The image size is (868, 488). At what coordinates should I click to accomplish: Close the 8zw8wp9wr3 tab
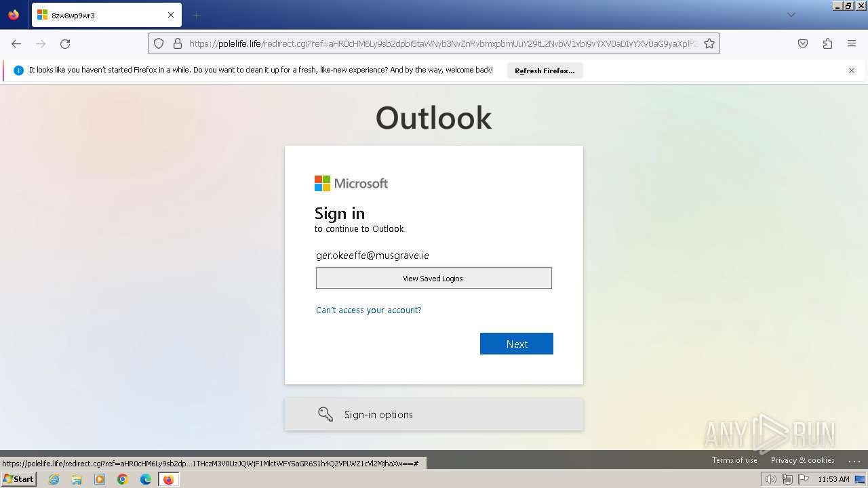click(171, 15)
